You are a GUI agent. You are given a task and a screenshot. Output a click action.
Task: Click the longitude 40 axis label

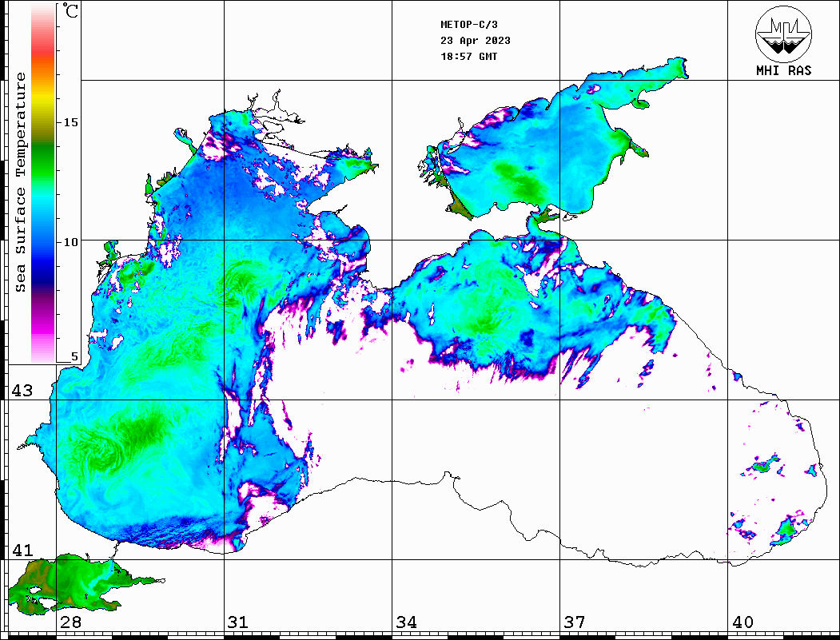pyautogui.click(x=742, y=622)
